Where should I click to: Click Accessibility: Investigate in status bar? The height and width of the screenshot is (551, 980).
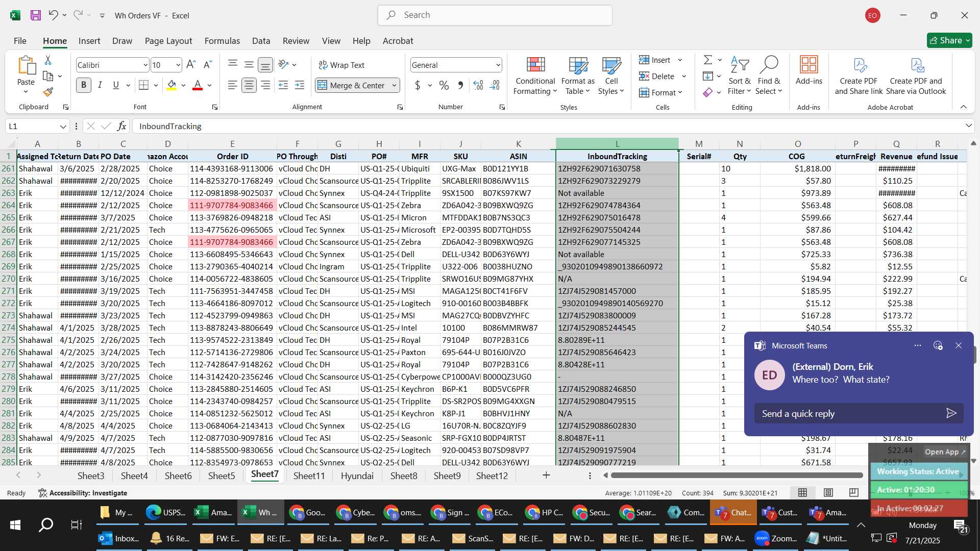click(83, 493)
